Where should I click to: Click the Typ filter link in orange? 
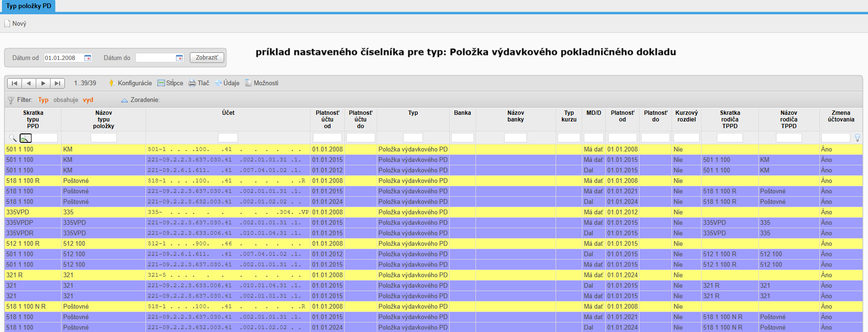coord(43,100)
